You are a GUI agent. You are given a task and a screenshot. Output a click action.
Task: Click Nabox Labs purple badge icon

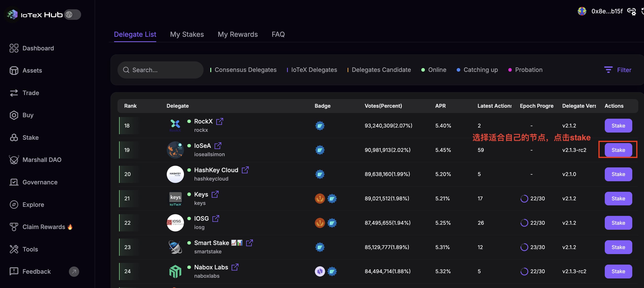pyautogui.click(x=320, y=271)
